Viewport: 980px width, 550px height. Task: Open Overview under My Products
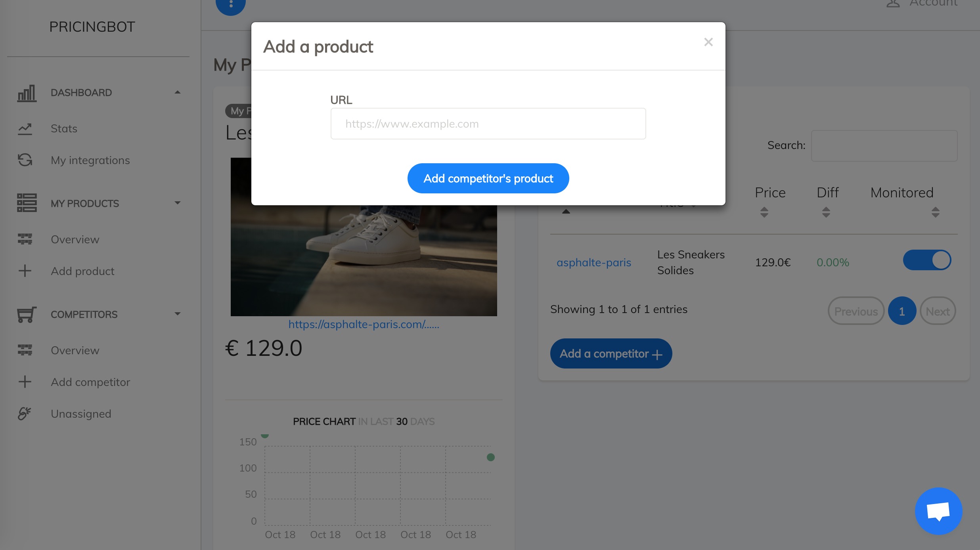pos(75,239)
